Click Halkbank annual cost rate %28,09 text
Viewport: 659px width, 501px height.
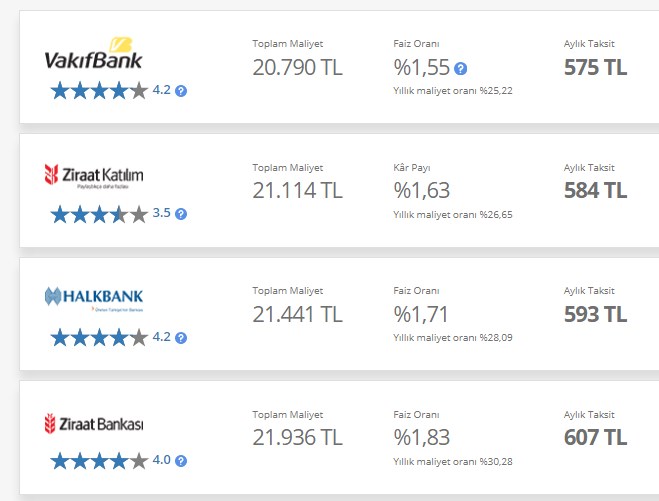pos(453,338)
